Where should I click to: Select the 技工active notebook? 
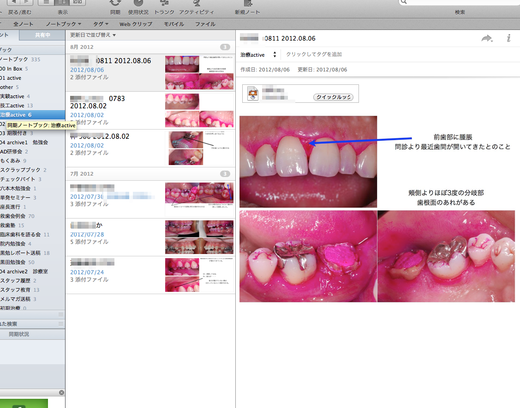[x=32, y=105]
